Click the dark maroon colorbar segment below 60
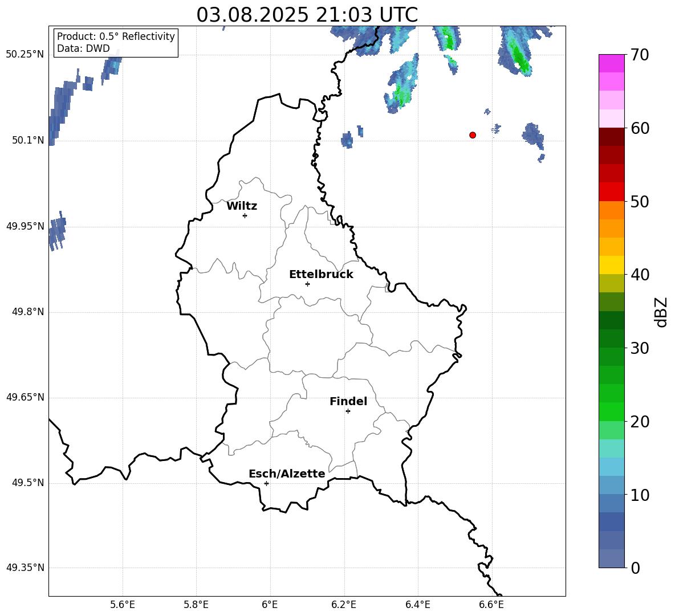Viewport: 675px width, 616px height. click(611, 137)
